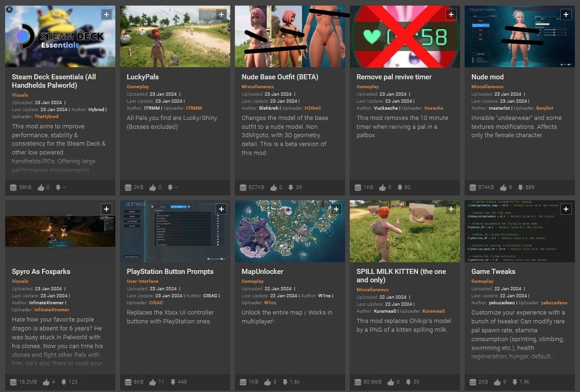Image resolution: width=580 pixels, height=392 pixels.
Task: Click download arrow icon on Spyro As Foxparks
Action: pyautogui.click(x=64, y=382)
